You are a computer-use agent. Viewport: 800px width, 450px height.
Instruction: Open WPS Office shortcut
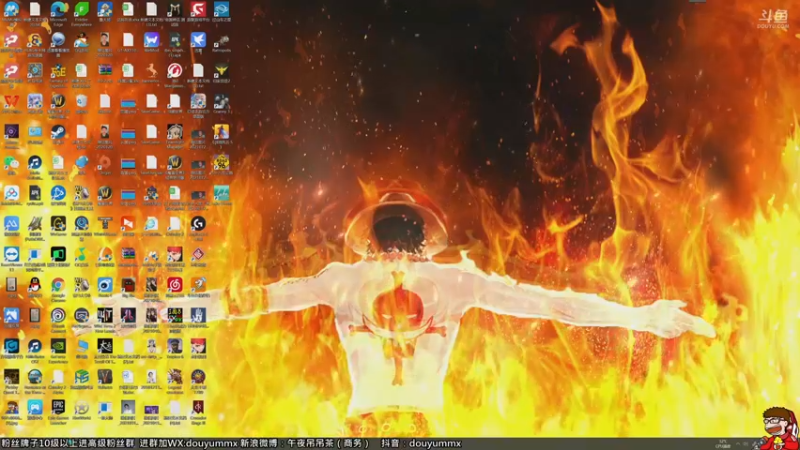[11, 101]
